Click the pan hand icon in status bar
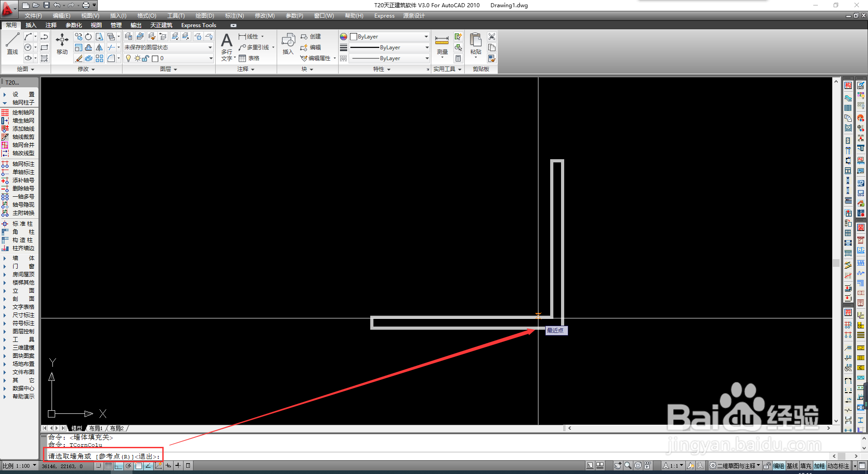This screenshot has width=868, height=474. pyautogui.click(x=618, y=465)
